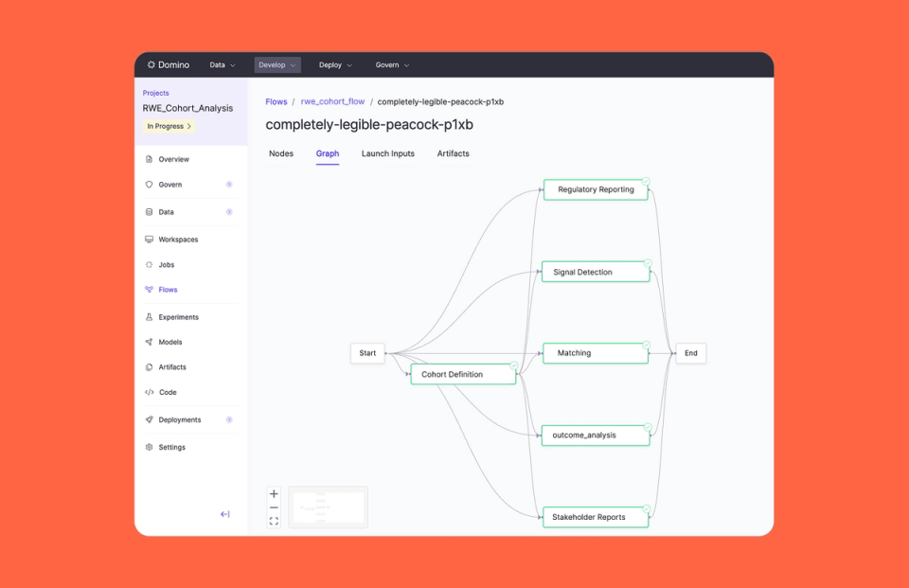Click the Domino logo
This screenshot has width=909, height=588.
166,64
